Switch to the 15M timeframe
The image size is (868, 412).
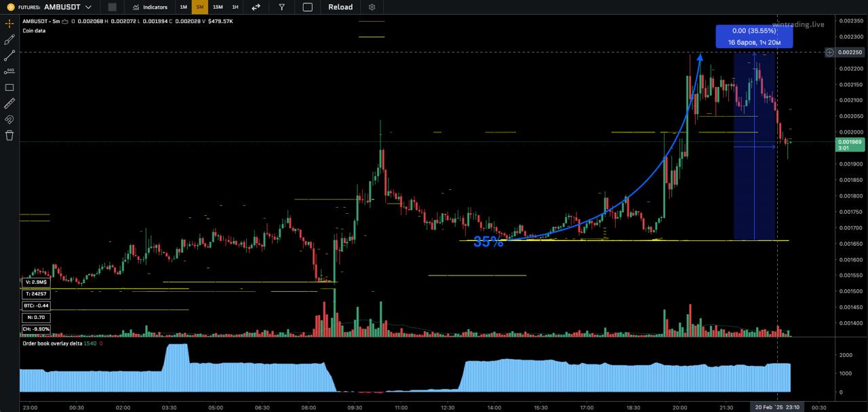(217, 7)
